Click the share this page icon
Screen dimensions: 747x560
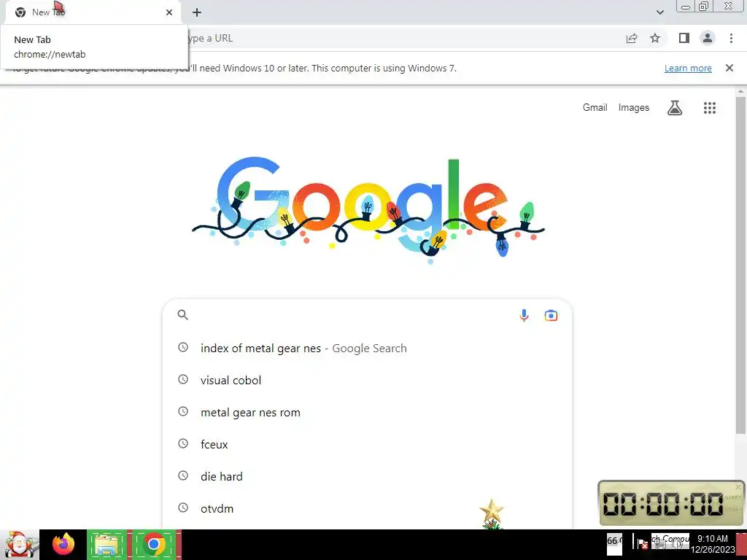[x=632, y=39]
